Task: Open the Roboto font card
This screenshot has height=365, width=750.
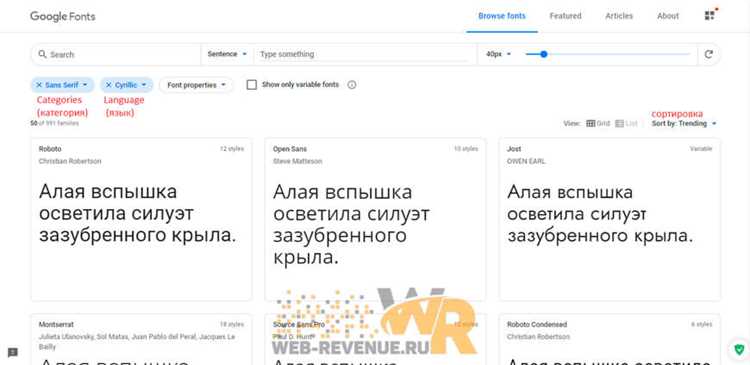Action: coord(141,219)
